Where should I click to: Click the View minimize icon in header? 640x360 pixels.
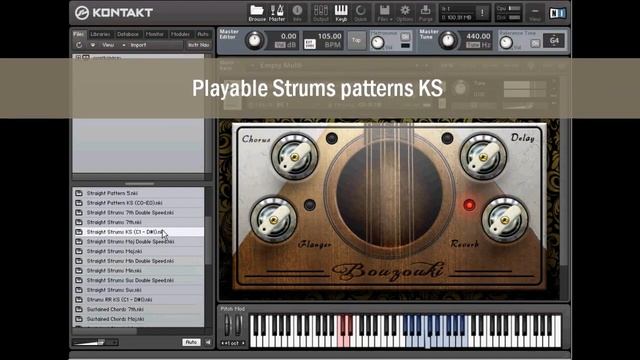point(535,13)
